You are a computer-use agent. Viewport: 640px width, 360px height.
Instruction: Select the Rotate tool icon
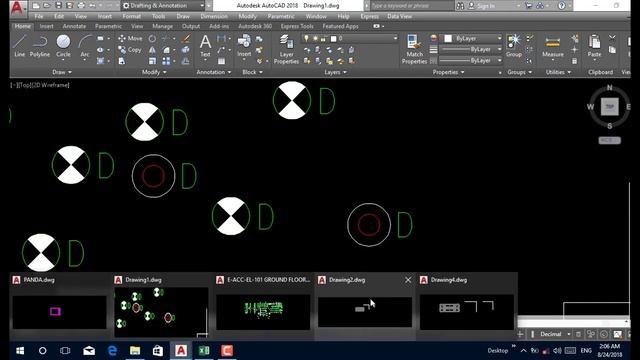pos(152,38)
